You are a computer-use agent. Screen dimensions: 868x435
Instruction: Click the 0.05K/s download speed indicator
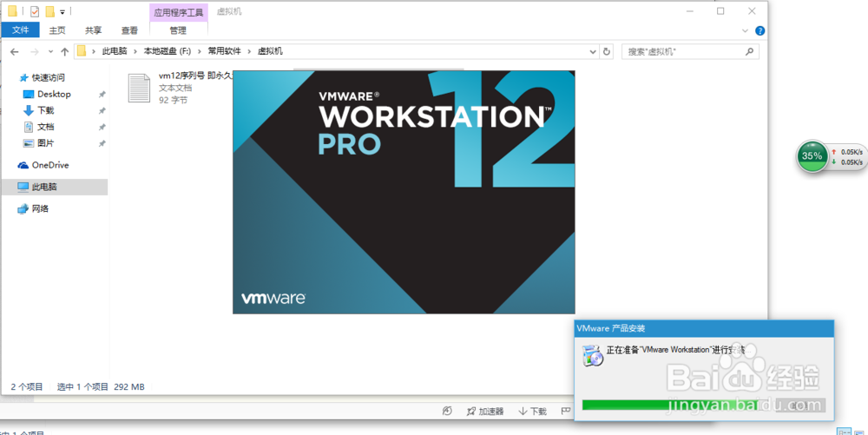pyautogui.click(x=847, y=162)
